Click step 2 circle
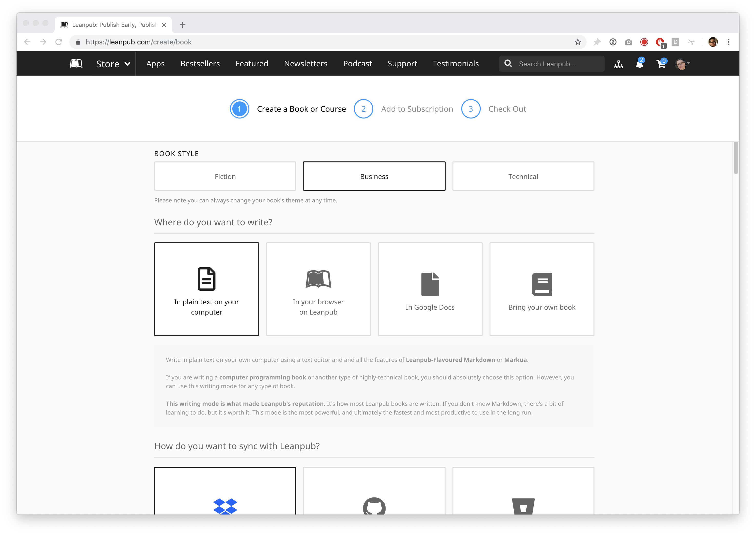 (363, 109)
